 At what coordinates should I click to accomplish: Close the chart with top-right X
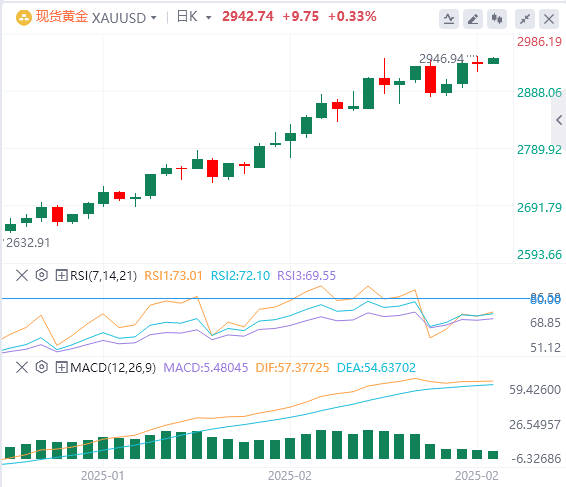pos(549,18)
